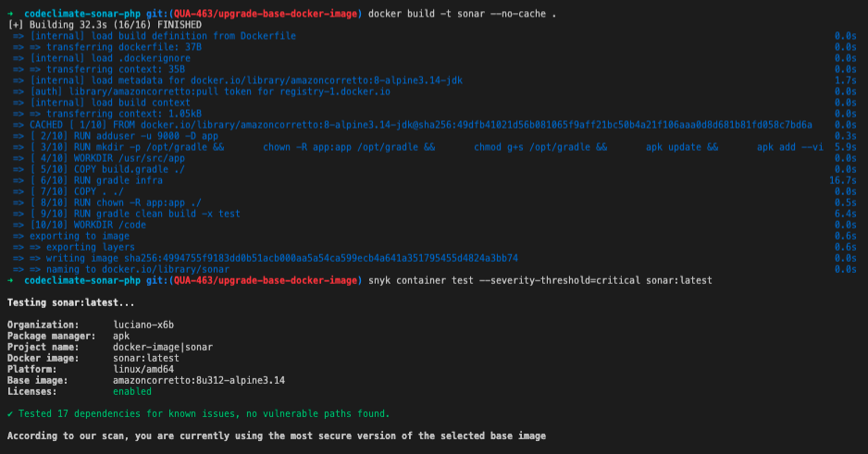This screenshot has height=454, width=868.
Task: Click the 'Licenses:' label
Action: tap(32, 391)
